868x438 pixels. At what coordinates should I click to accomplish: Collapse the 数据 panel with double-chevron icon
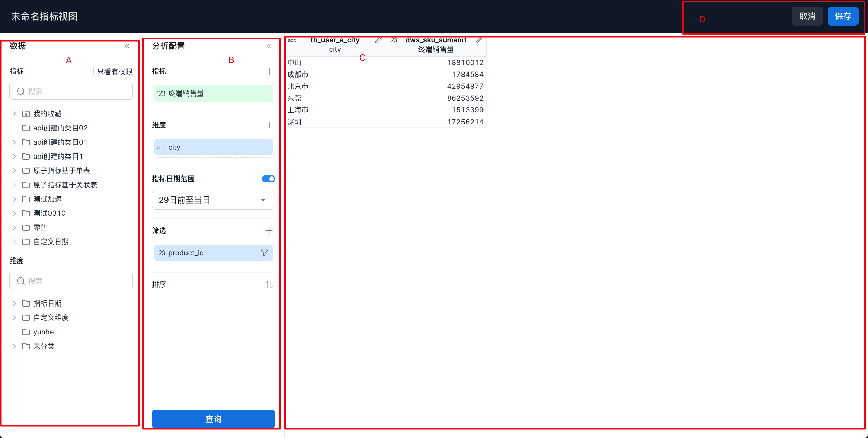tap(127, 46)
